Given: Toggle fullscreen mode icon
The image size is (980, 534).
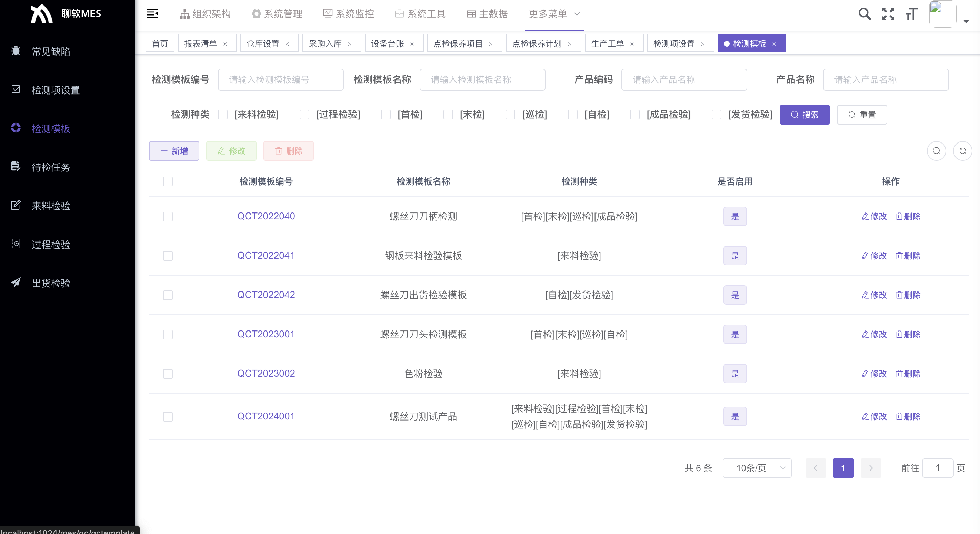Looking at the screenshot, I should 888,14.
